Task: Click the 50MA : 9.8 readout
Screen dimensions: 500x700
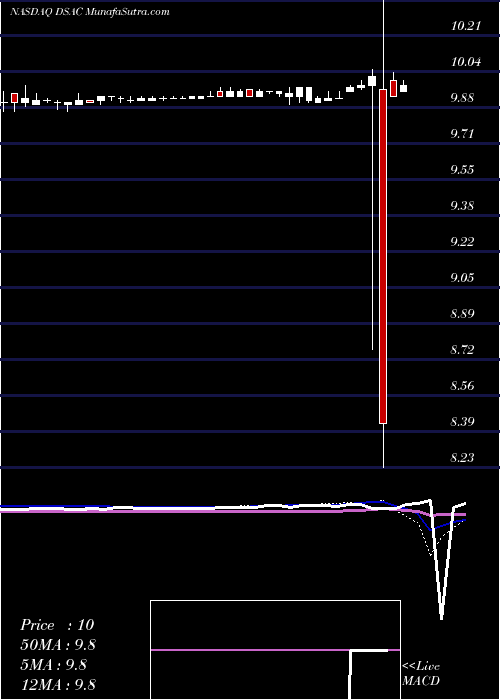Action: (x=58, y=645)
